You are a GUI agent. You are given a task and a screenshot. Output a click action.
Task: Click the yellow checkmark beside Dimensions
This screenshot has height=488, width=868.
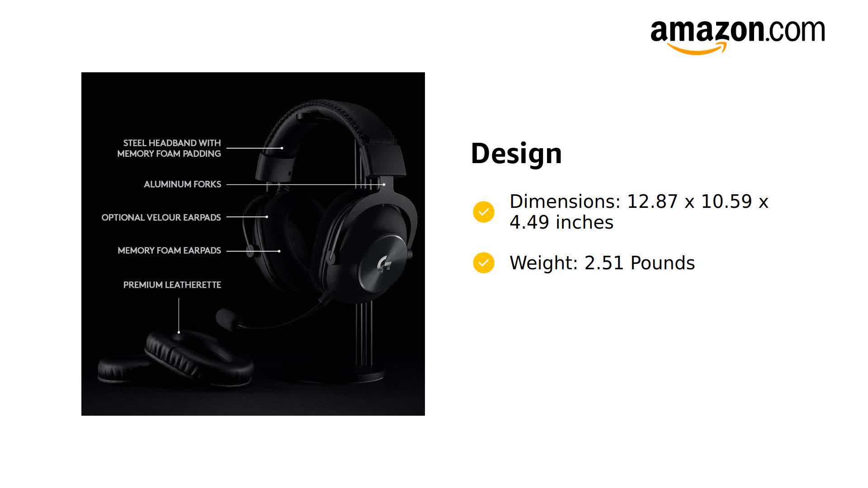(x=483, y=212)
